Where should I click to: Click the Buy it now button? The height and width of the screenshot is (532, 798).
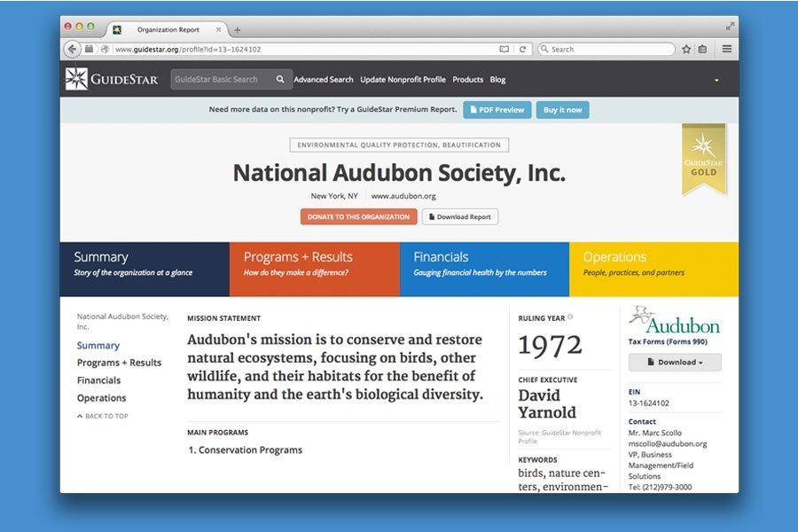(x=562, y=110)
